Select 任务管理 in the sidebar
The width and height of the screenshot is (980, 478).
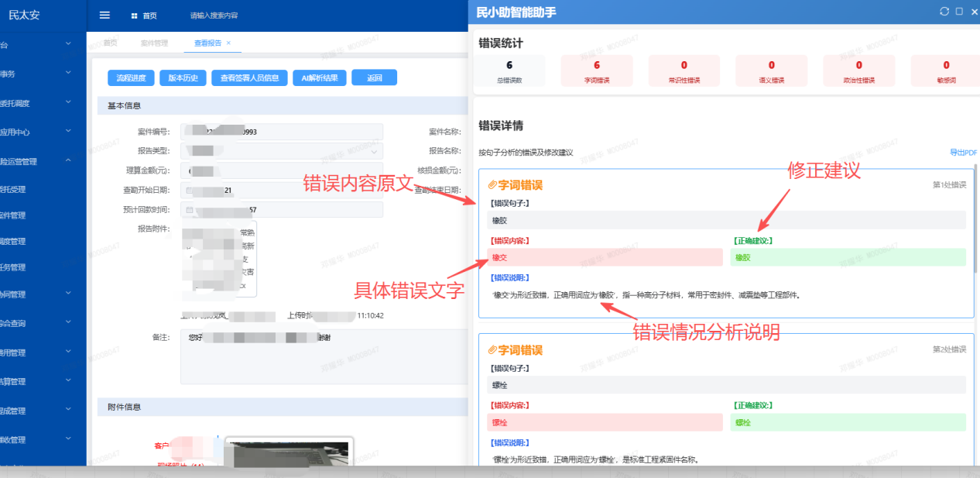click(43, 267)
